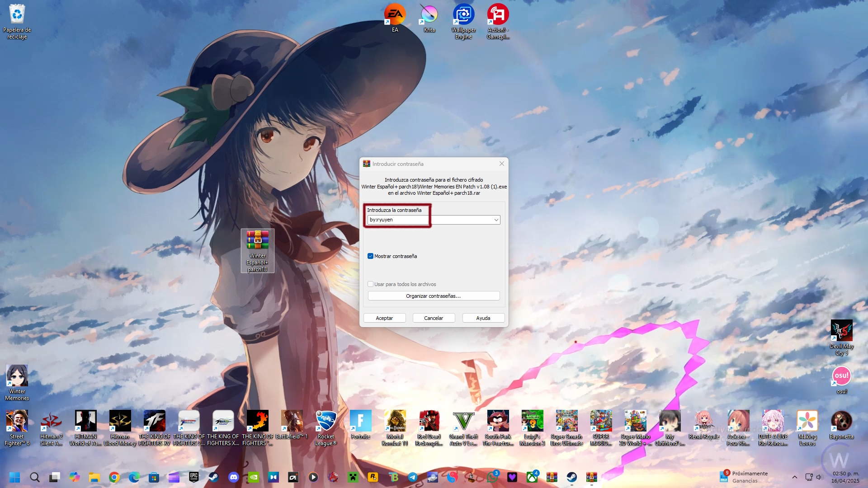
Task: Open the Krita desktop shortcut
Action: (x=429, y=15)
